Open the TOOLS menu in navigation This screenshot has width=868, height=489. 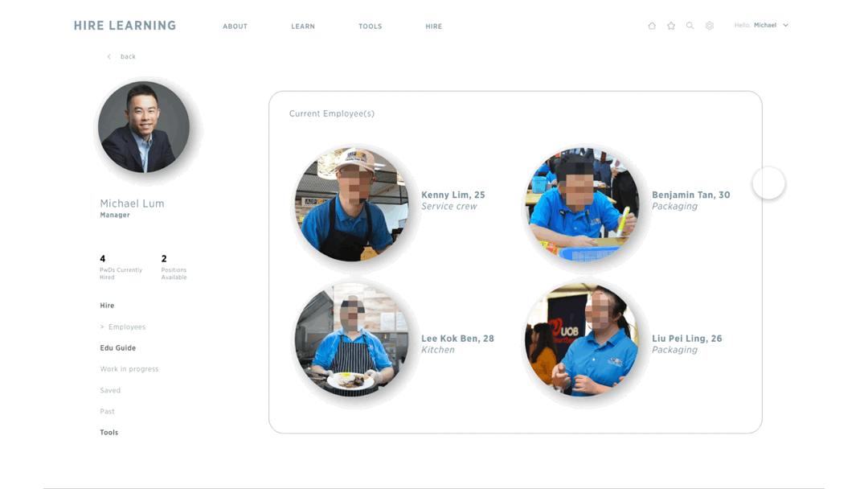pos(371,26)
